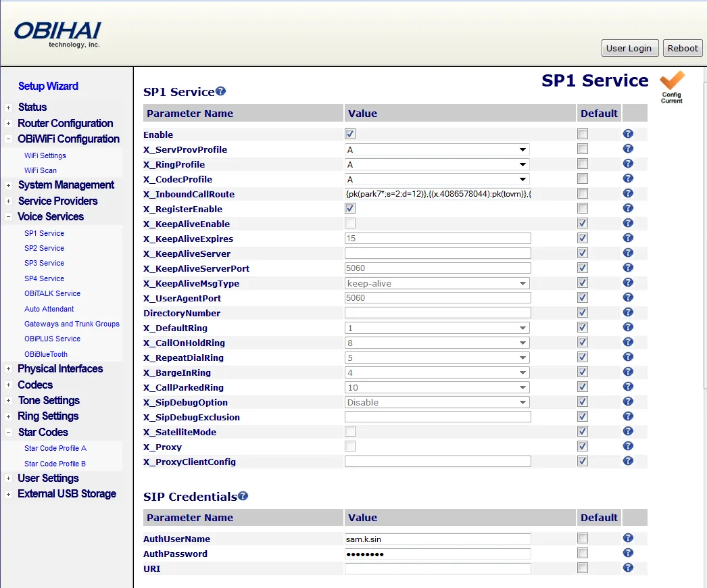This screenshot has width=707, height=588.
Task: Open the X_ServProvProfile dropdown
Action: (x=437, y=150)
